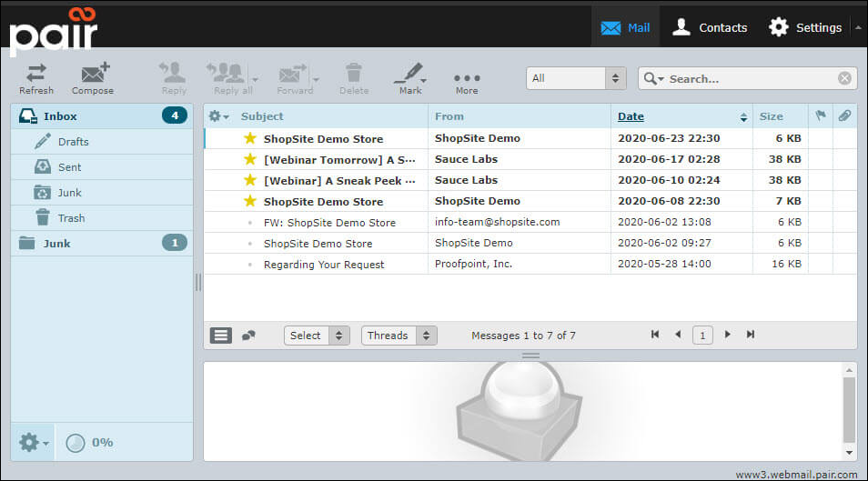Click sender Proofpoint, Inc.
This screenshot has width=868, height=481.
[473, 264]
